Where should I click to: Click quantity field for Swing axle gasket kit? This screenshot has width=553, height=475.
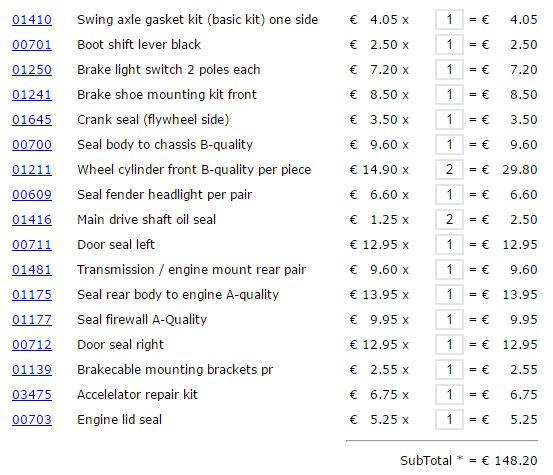pyautogui.click(x=449, y=20)
